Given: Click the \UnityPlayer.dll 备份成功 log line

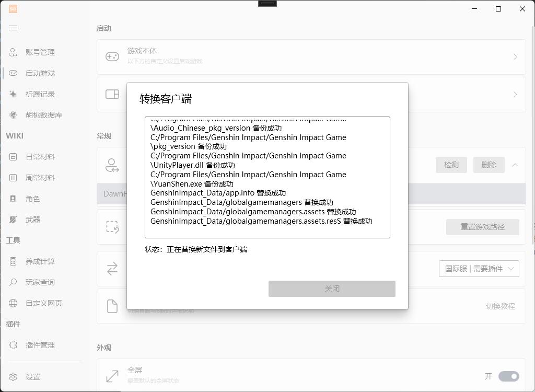Looking at the screenshot, I should pos(193,165).
